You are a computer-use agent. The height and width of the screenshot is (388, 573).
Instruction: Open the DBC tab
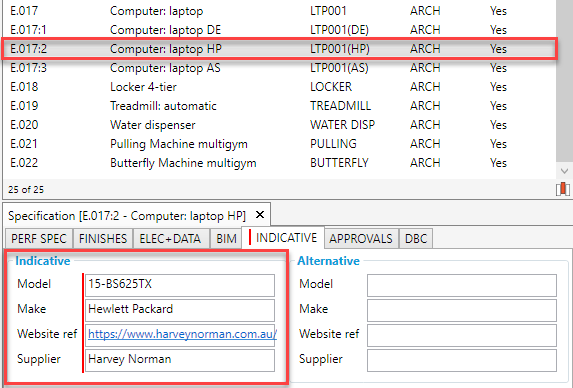click(416, 239)
